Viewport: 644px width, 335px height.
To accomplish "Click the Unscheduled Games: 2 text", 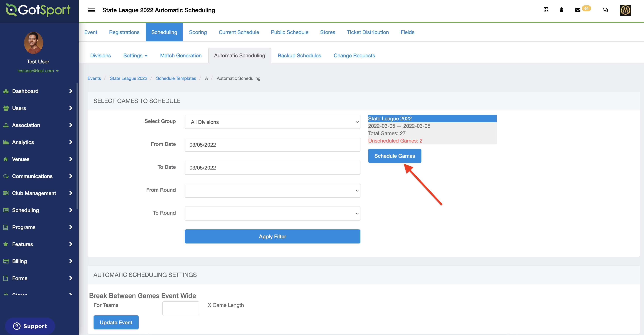I will [395, 141].
